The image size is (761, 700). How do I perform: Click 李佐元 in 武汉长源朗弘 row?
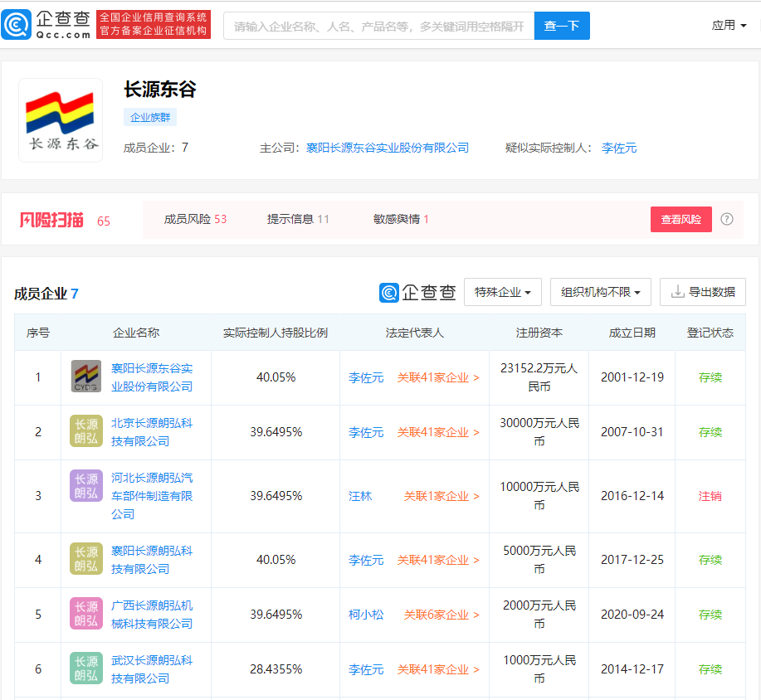click(x=366, y=670)
